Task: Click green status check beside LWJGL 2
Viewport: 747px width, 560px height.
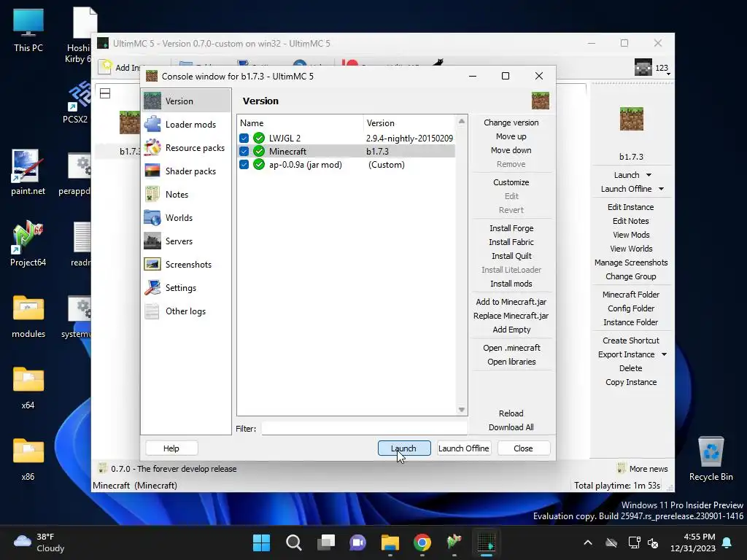Action: [259, 138]
